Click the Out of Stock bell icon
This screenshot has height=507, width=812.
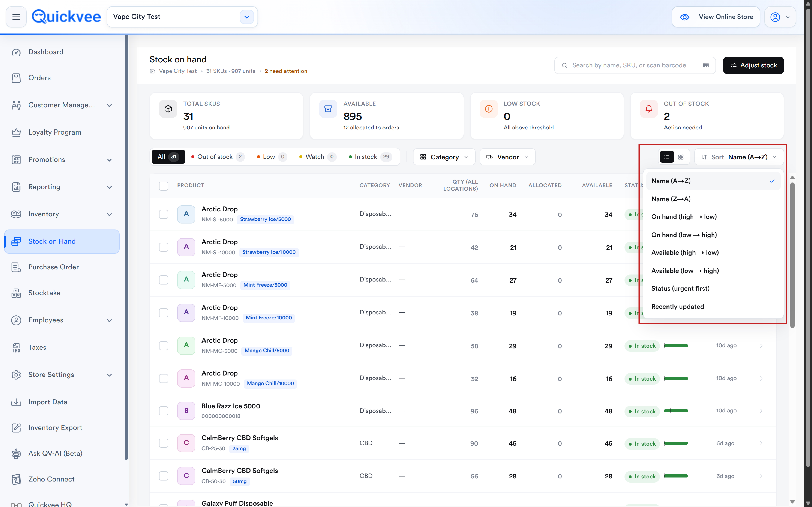(x=649, y=109)
